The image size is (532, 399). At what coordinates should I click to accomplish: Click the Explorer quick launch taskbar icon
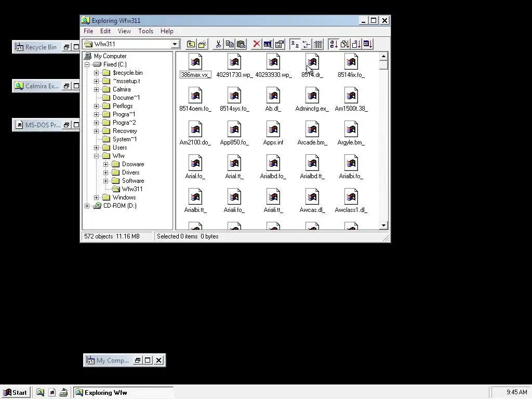40,393
